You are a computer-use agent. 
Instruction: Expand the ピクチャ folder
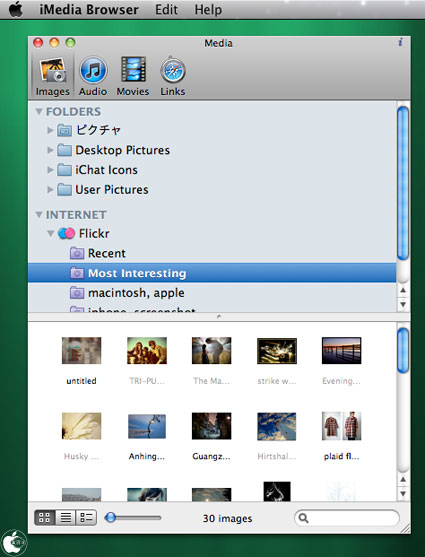(50, 130)
